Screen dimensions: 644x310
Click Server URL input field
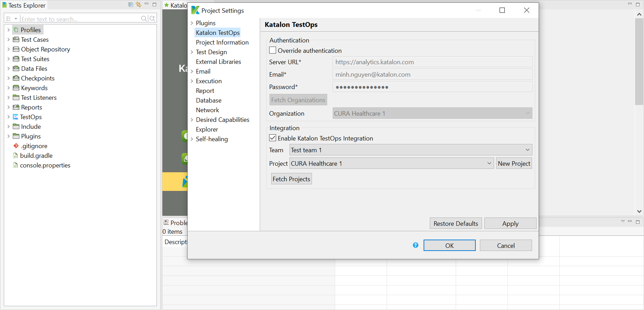pos(432,62)
